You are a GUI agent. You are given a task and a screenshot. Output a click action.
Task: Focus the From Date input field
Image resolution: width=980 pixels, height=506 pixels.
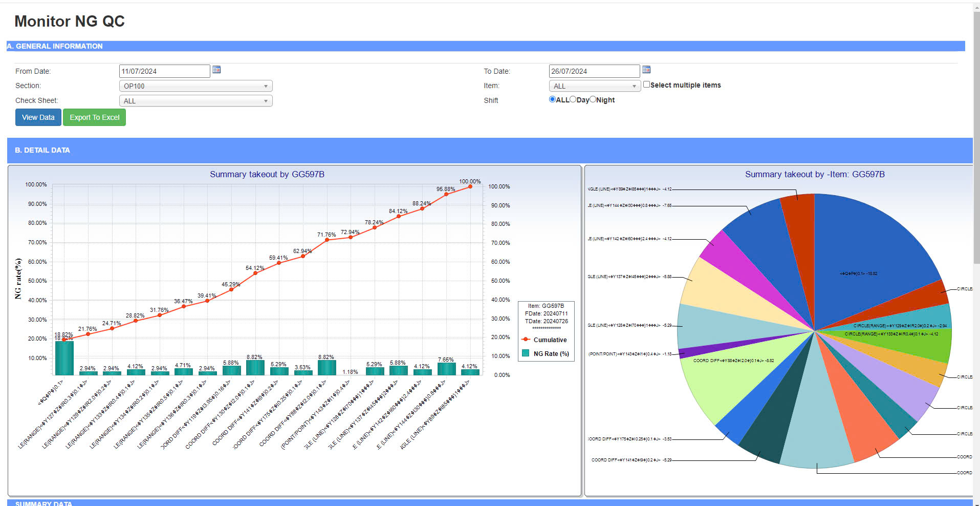pyautogui.click(x=164, y=71)
